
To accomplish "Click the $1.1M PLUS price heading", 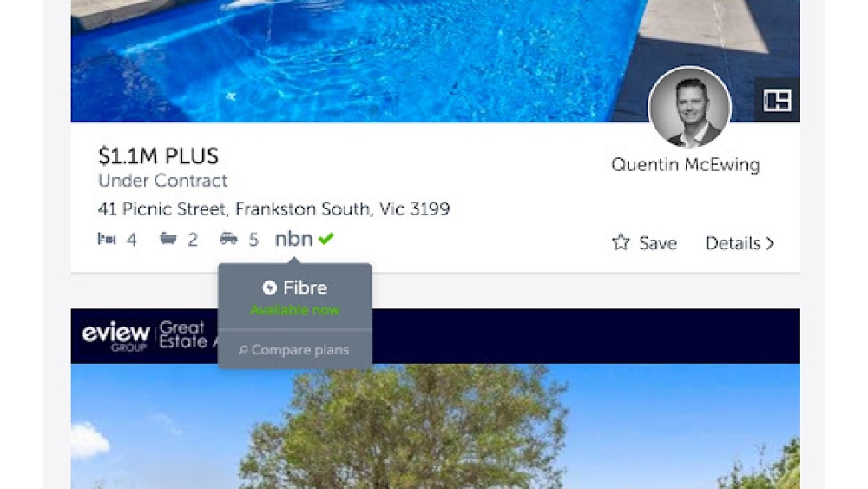I will click(158, 155).
